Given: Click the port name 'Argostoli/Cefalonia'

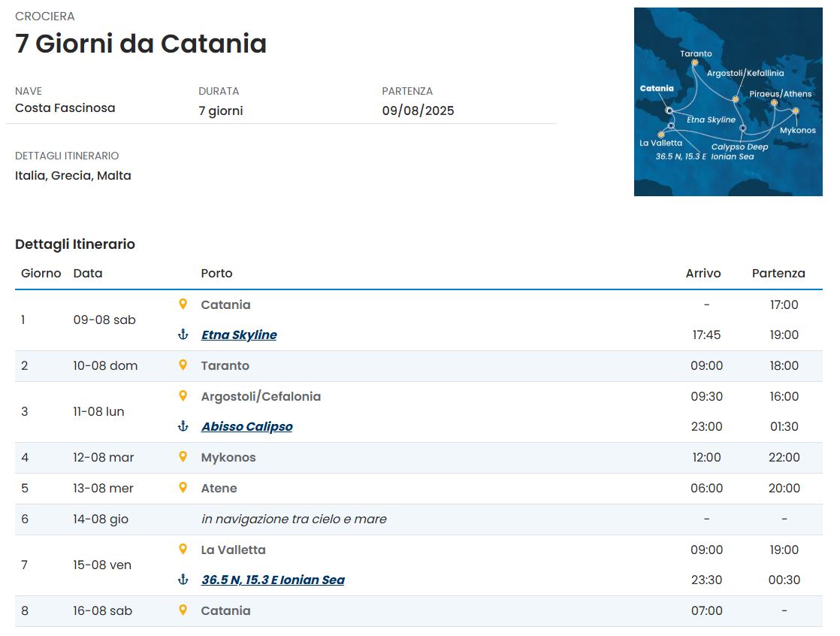Looking at the screenshot, I should pos(261,396).
